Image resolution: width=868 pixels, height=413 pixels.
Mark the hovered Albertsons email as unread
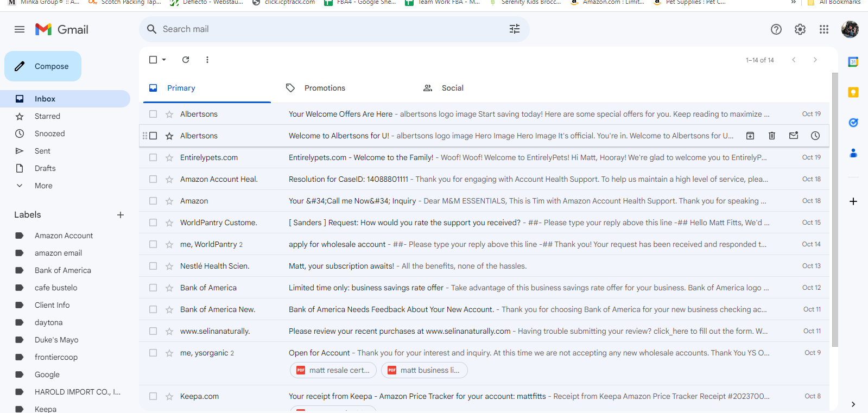tap(794, 136)
